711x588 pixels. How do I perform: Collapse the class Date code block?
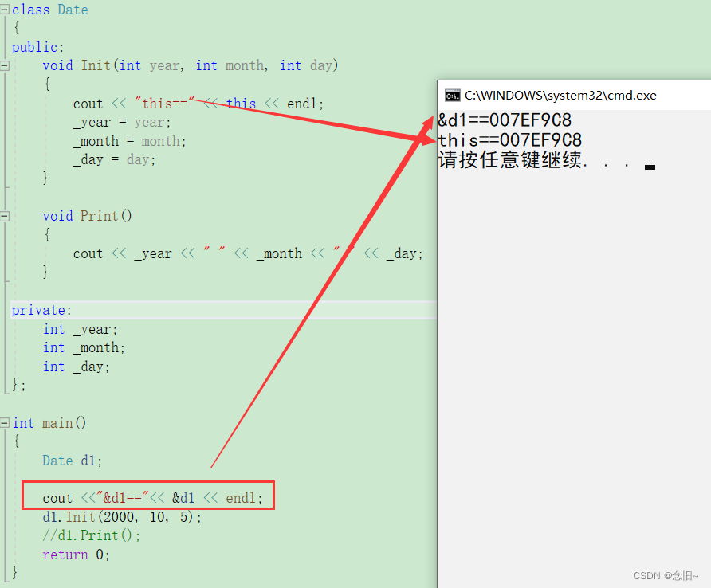pos(4,10)
